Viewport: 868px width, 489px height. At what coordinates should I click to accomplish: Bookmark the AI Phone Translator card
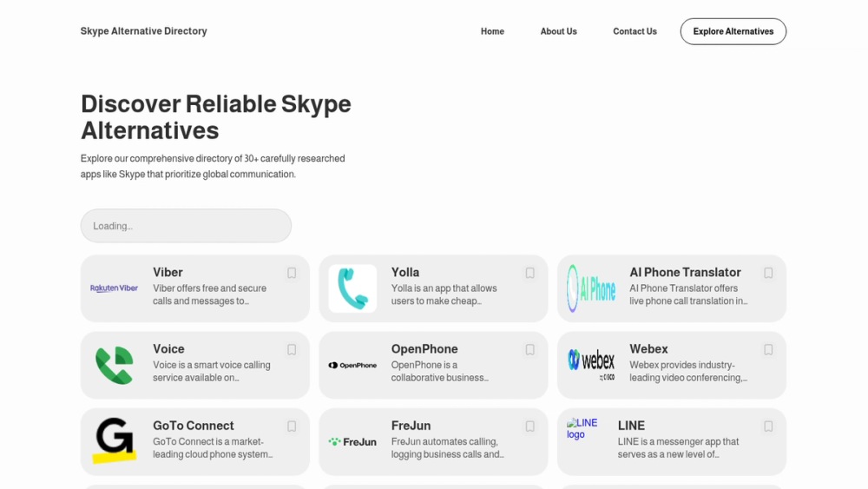[x=768, y=273]
